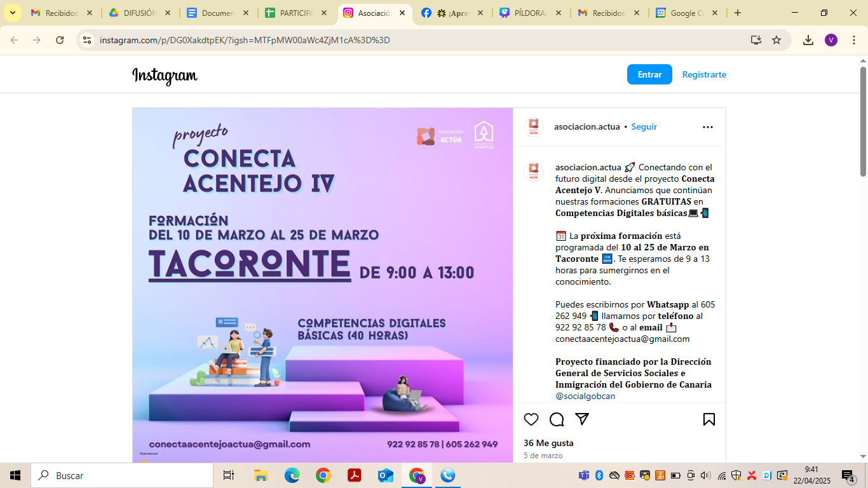The image size is (868, 488).
Task: Open a new browser tab
Action: (x=738, y=13)
